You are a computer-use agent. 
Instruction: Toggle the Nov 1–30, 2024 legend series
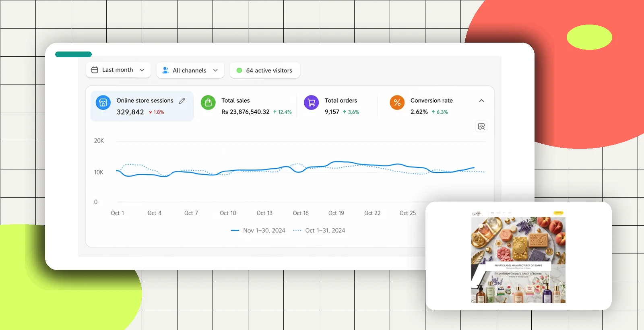258,231
